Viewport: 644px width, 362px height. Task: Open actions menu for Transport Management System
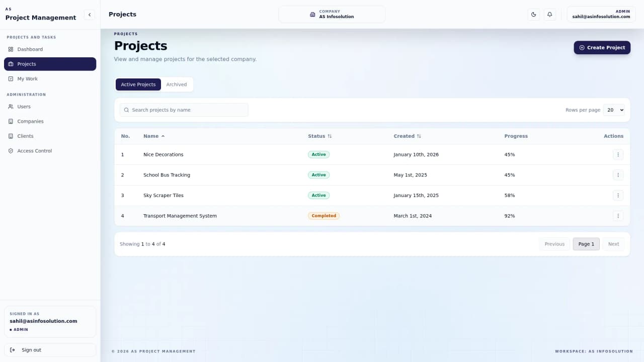pyautogui.click(x=618, y=216)
